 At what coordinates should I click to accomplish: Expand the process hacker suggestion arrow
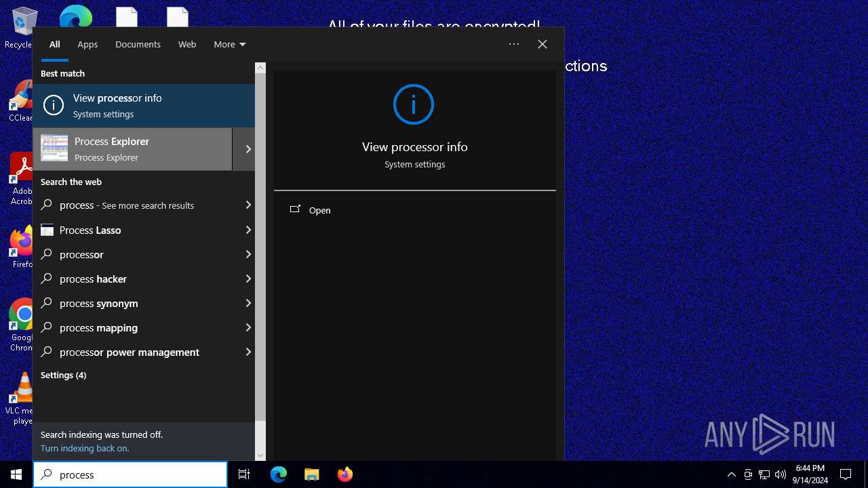click(x=248, y=279)
